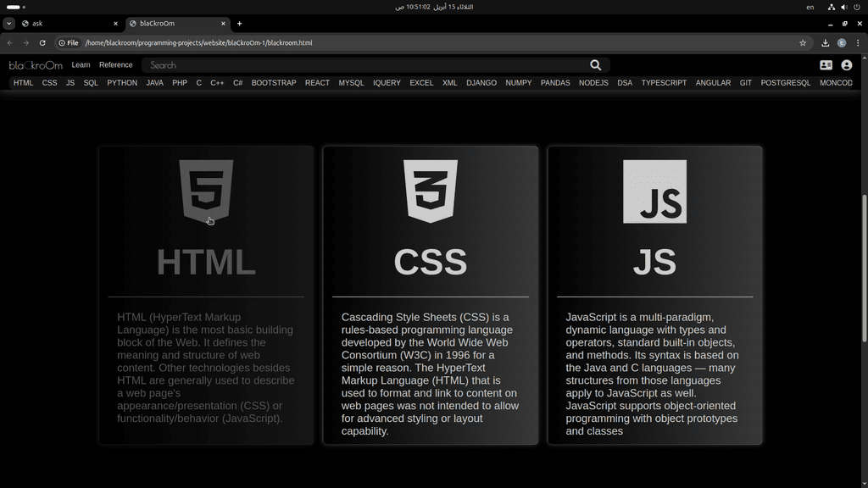Screen dimensions: 868x488
Task: Select DSA in the language bar
Action: (x=625, y=83)
